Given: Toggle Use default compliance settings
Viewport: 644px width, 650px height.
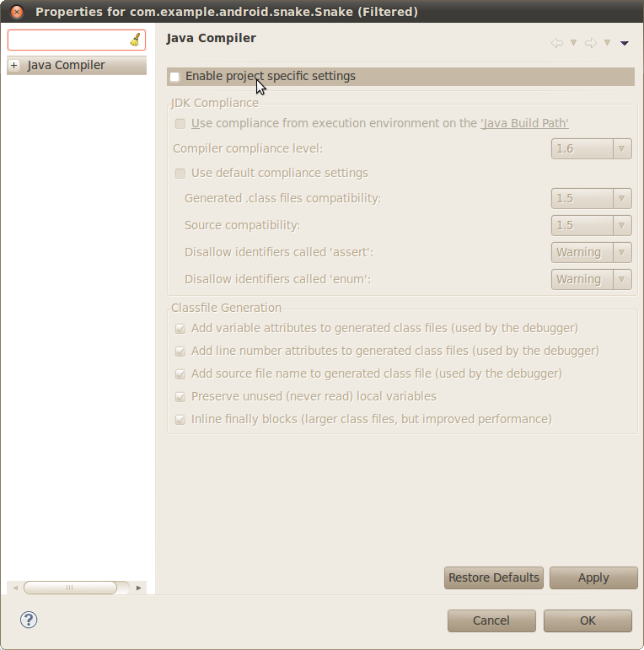Looking at the screenshot, I should (180, 174).
